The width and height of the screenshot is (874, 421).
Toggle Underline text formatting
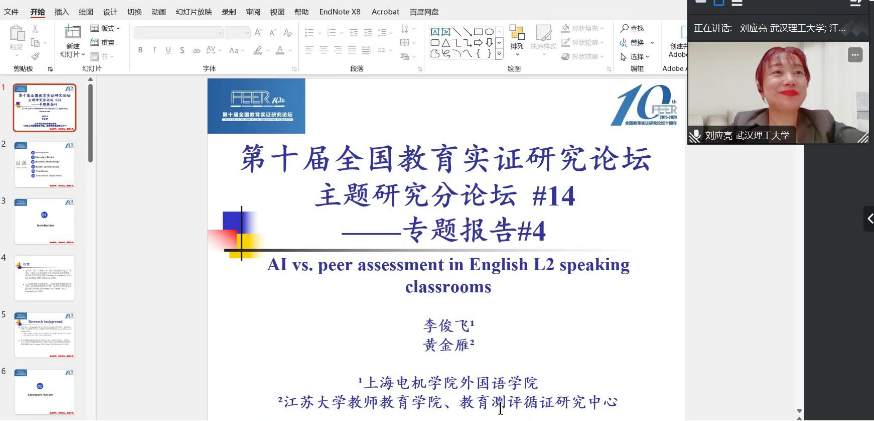point(168,50)
